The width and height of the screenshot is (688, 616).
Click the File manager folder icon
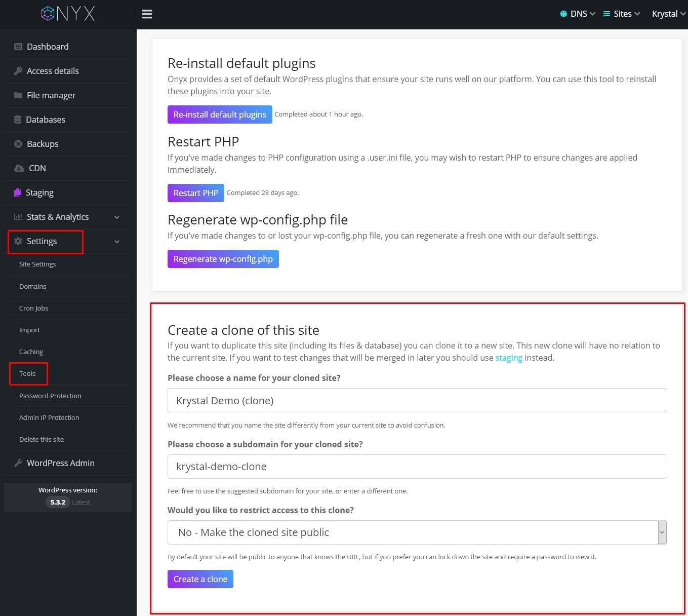18,95
